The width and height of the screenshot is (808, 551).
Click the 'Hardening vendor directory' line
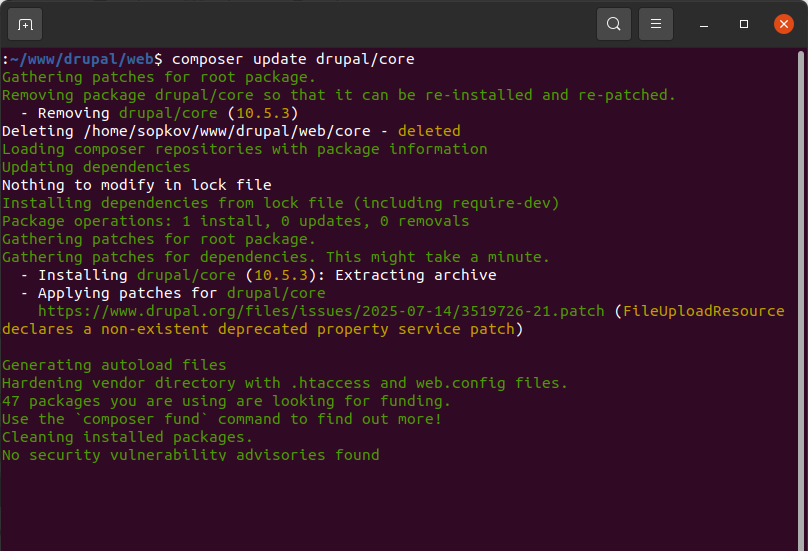click(x=285, y=383)
